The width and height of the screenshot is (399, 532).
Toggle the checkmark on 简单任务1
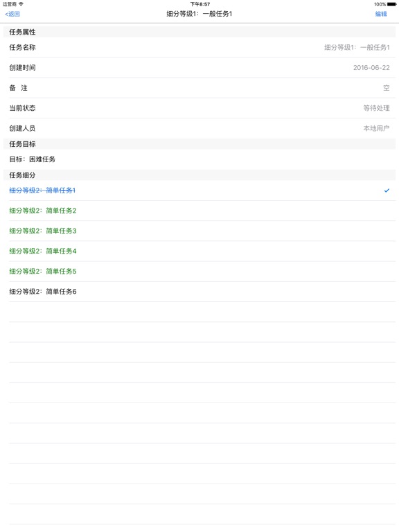pos(387,190)
